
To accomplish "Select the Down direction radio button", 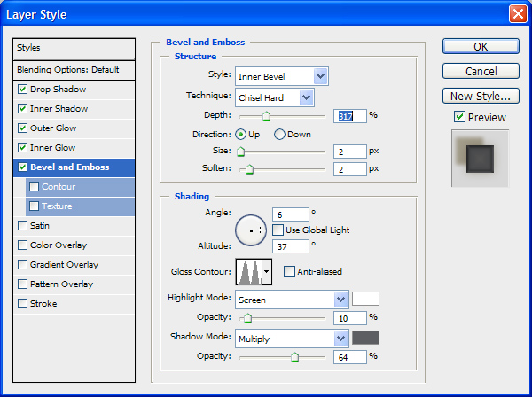I will coord(280,135).
